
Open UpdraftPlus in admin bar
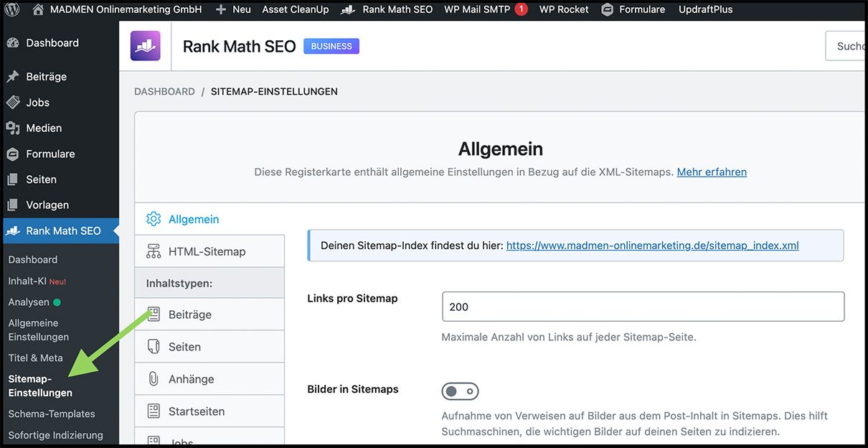(x=705, y=9)
